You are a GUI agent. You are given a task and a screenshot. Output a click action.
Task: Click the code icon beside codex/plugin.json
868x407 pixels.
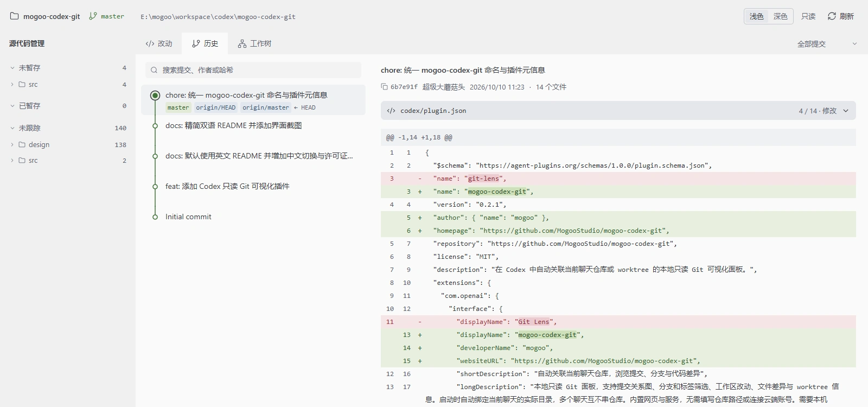click(391, 111)
